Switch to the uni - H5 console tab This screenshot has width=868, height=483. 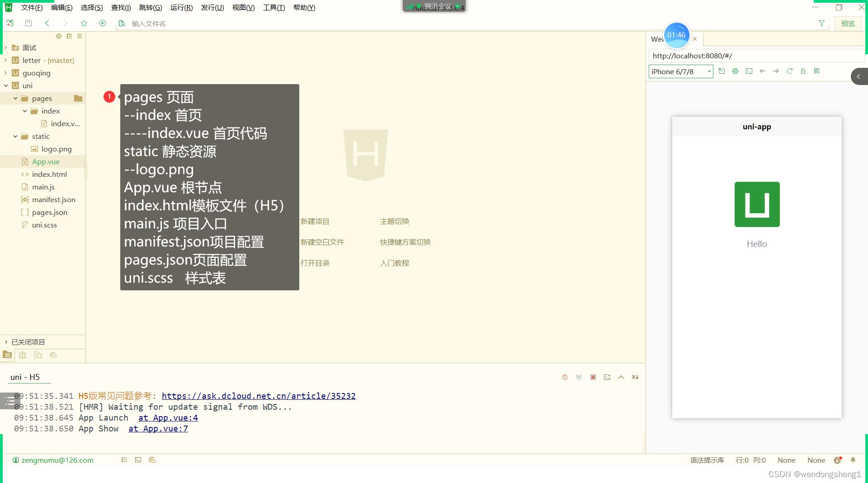pos(25,377)
